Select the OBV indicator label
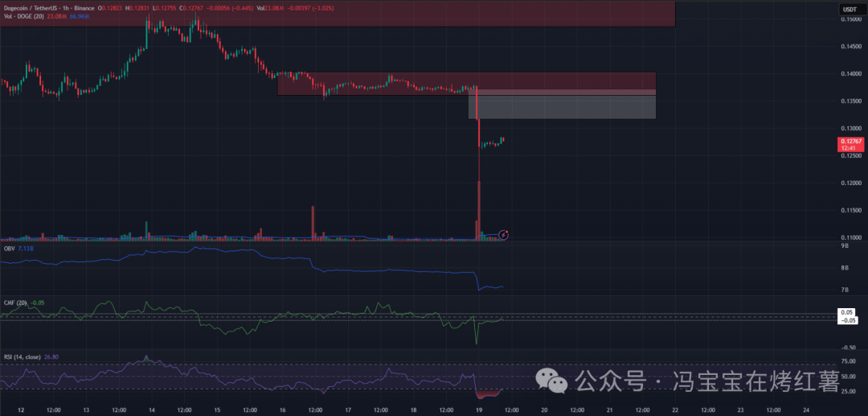868x416 pixels. (x=10, y=249)
